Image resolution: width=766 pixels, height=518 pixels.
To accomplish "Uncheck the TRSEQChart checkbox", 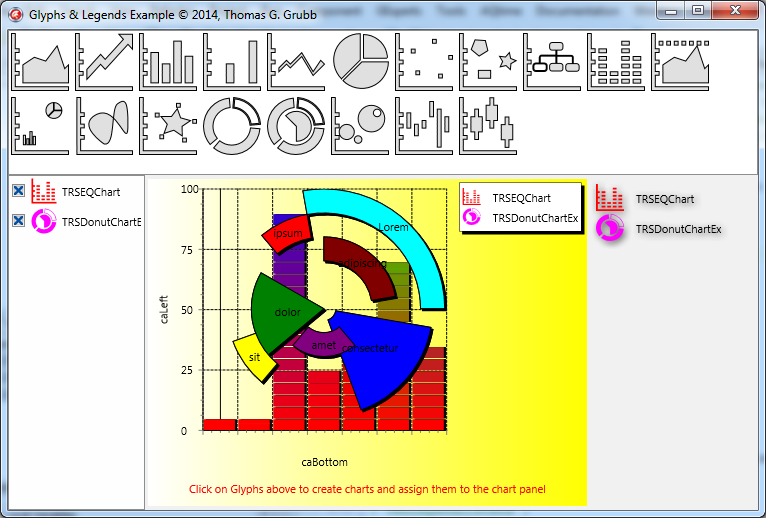I will [18, 191].
